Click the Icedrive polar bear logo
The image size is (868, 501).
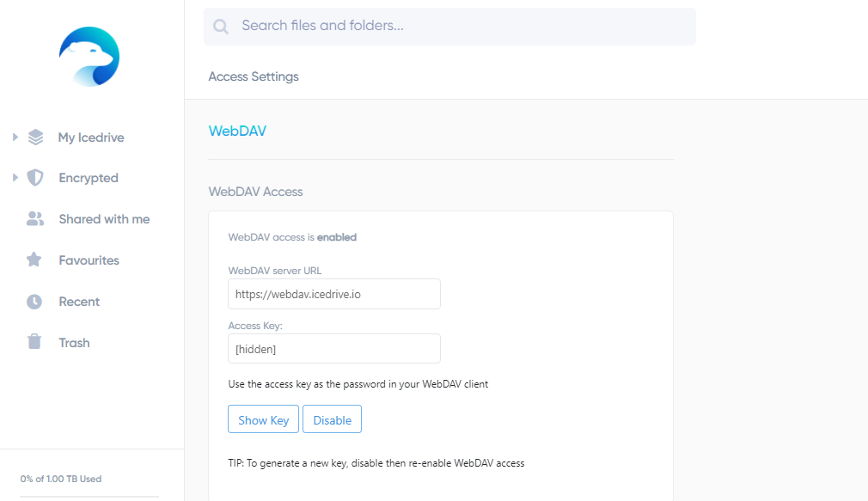point(89,57)
